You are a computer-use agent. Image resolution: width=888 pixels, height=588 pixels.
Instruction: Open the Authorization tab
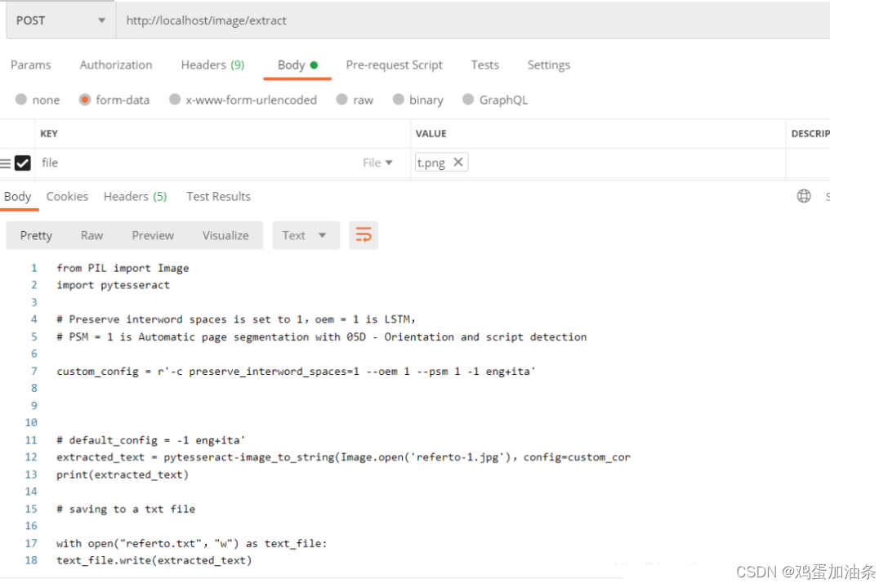coord(116,65)
